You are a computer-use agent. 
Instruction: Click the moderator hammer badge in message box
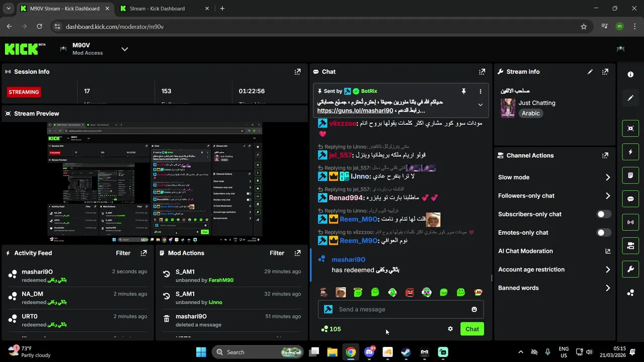[328, 309]
